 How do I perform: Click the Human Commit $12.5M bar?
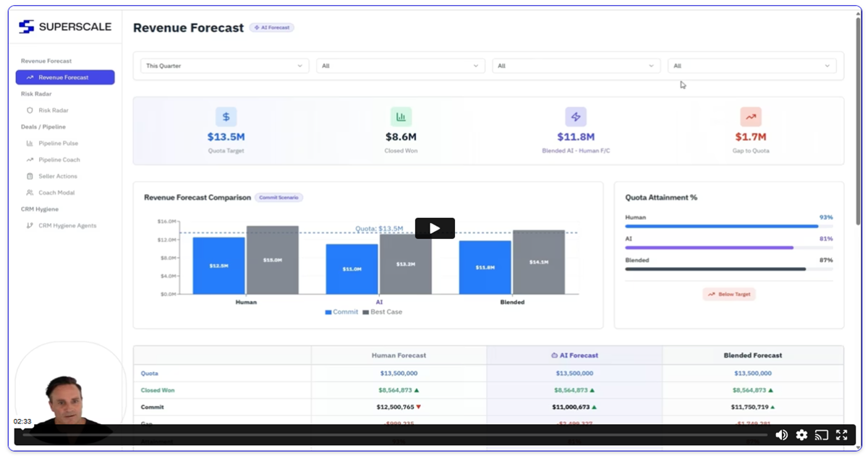pos(218,266)
